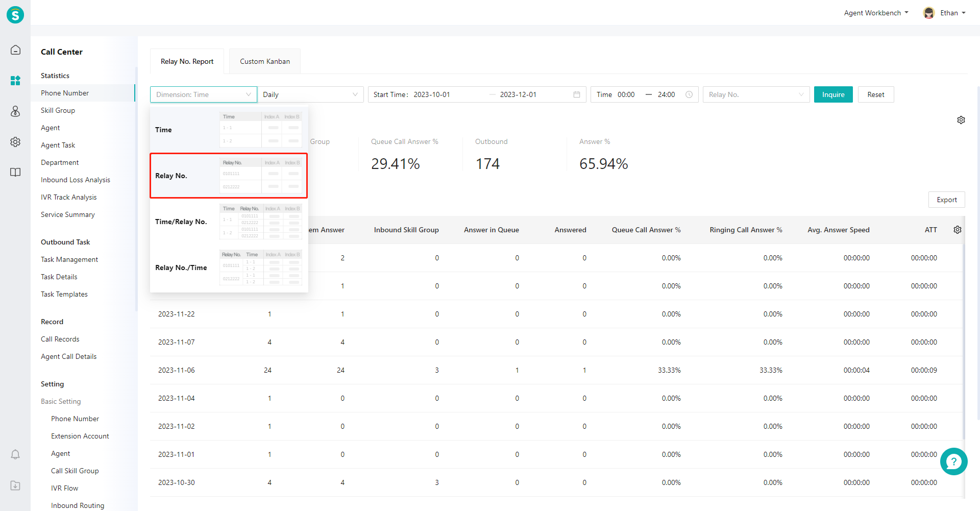
Task: Open Department statistics
Action: tap(60, 162)
